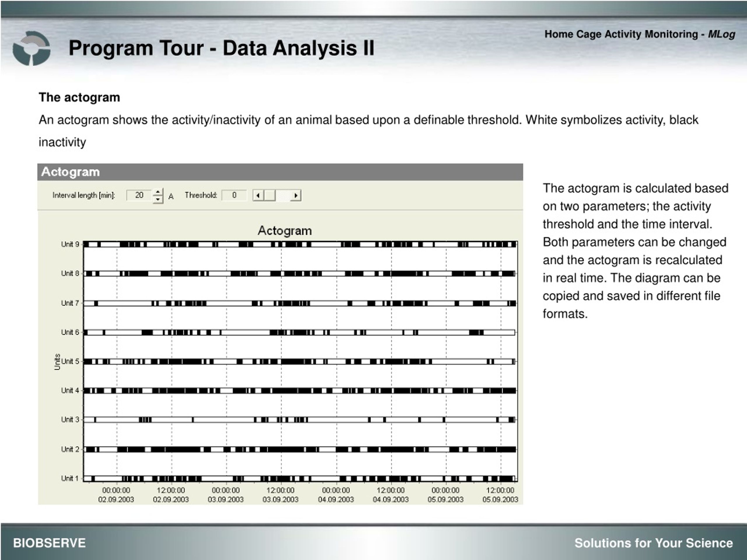Click the '00:00:00 02.09.2003' time label
This screenshot has height=560, width=747.
(x=116, y=494)
